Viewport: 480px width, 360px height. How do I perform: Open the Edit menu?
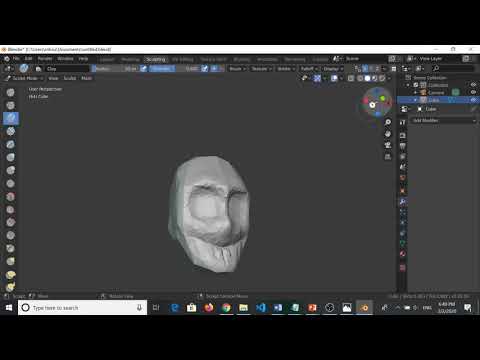point(29,59)
